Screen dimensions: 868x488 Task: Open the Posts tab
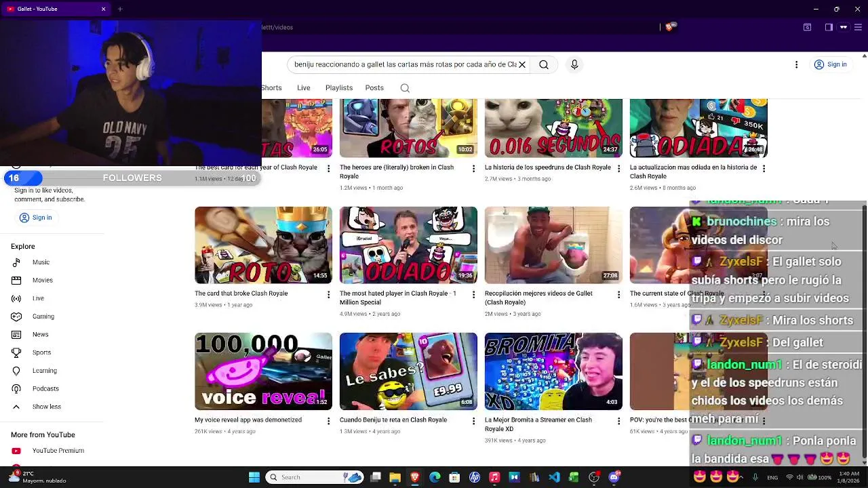point(374,87)
